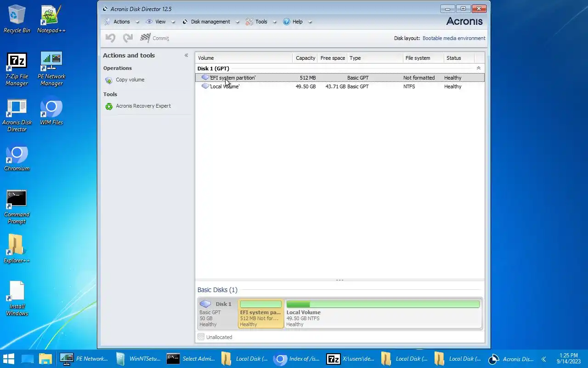Open the Actions menu
Screen dimensions: 588x368
tap(122, 22)
